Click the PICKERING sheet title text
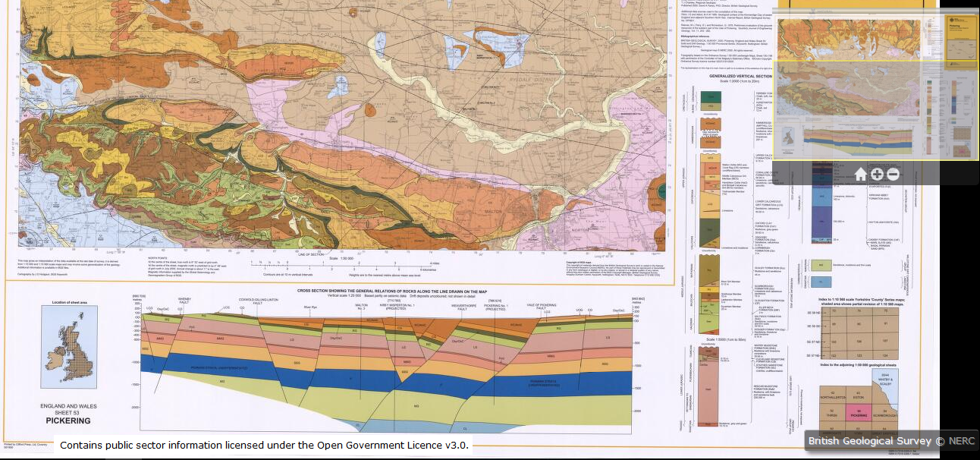This screenshot has height=460, width=980. coord(68,421)
